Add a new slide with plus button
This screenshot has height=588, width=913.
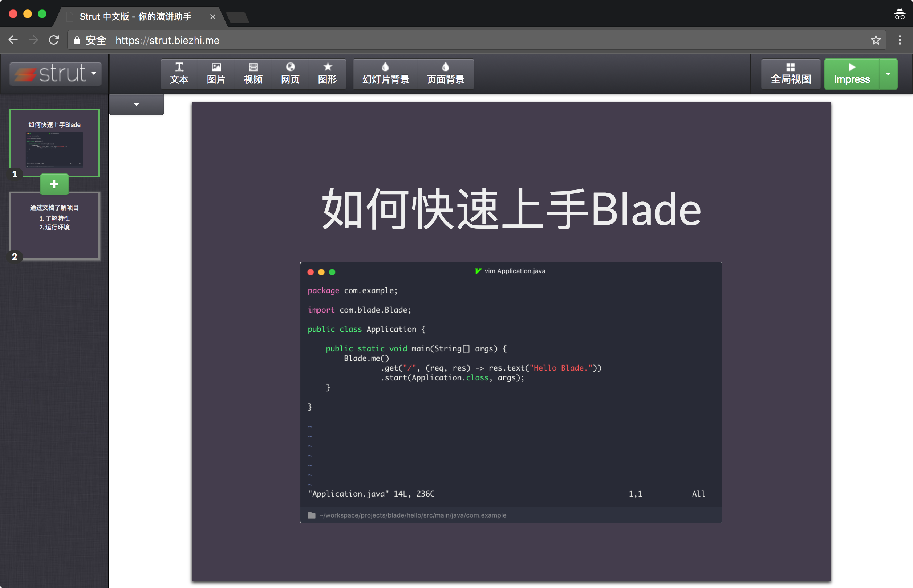tap(54, 184)
